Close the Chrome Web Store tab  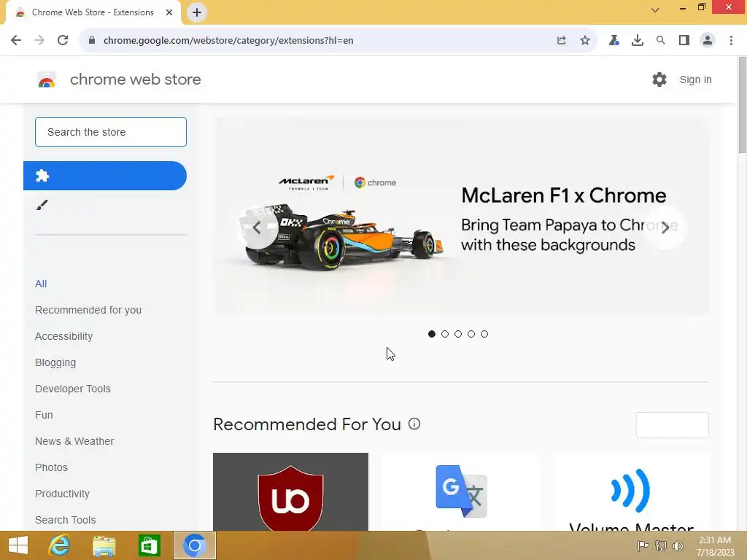(169, 12)
